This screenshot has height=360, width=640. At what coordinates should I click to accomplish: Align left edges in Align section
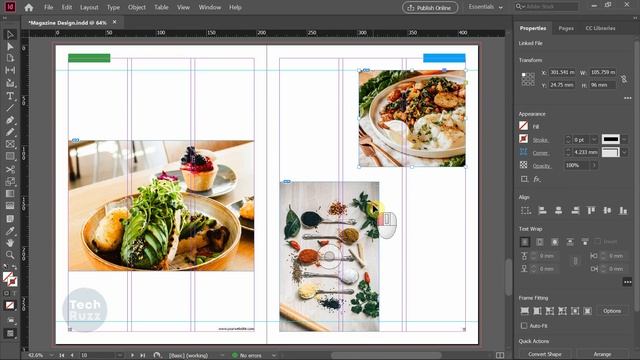click(542, 211)
